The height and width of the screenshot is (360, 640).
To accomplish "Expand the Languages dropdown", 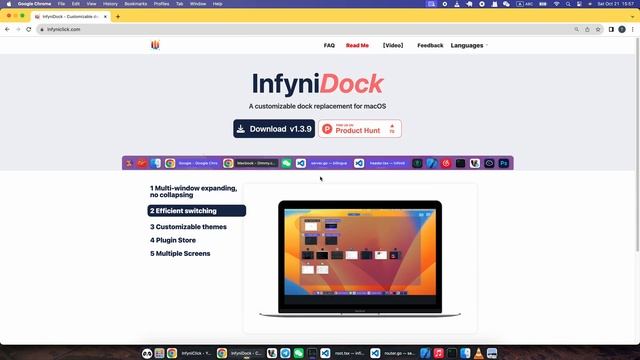I will click(469, 45).
